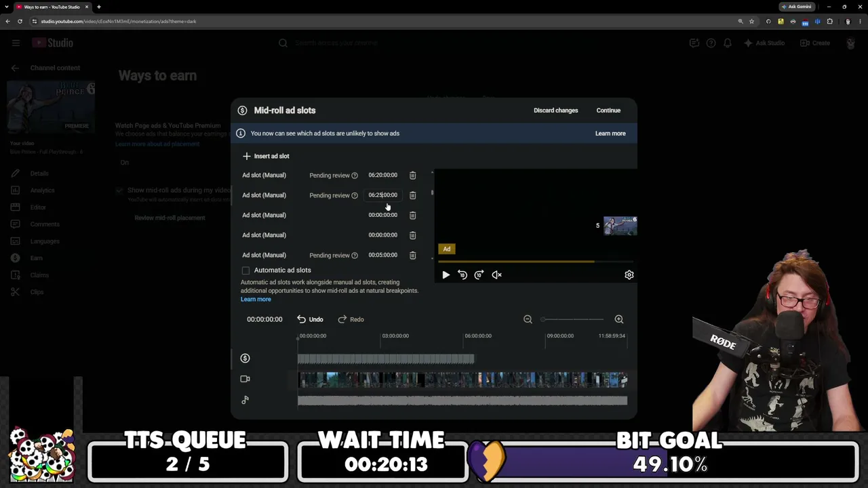Unmute the preview player
Screen dimensions: 868x488
497,274
